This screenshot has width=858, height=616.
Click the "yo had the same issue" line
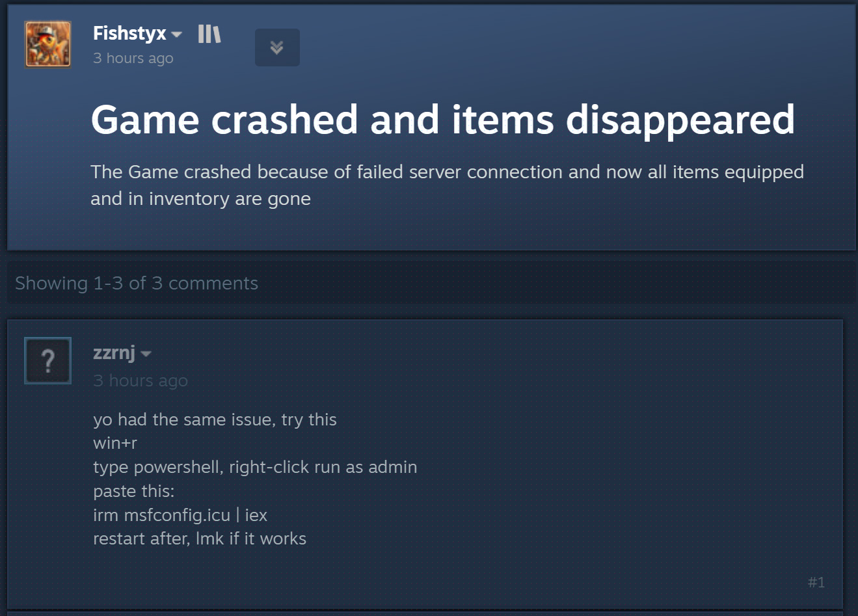tap(215, 420)
